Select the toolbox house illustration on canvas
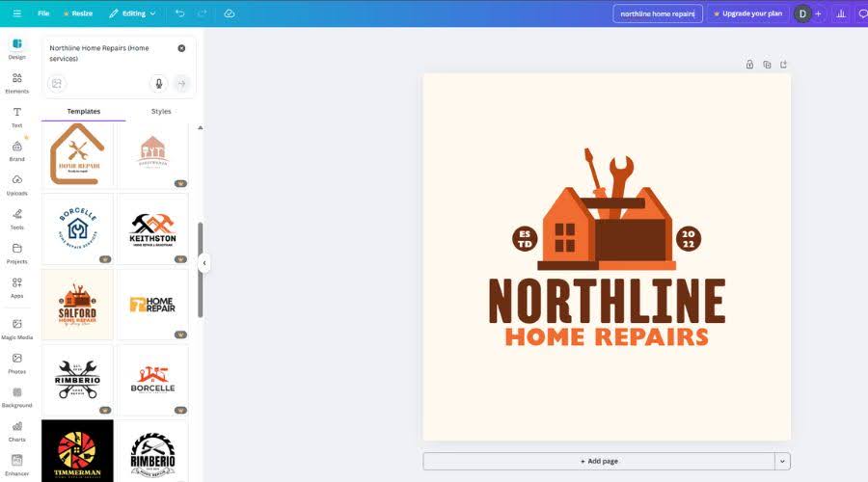The width and height of the screenshot is (868, 482). click(x=607, y=209)
